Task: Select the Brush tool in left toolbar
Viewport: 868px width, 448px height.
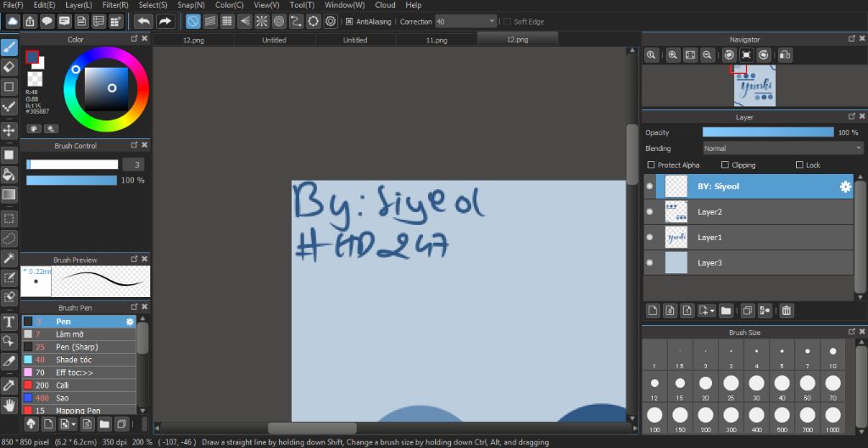Action: coord(9,48)
